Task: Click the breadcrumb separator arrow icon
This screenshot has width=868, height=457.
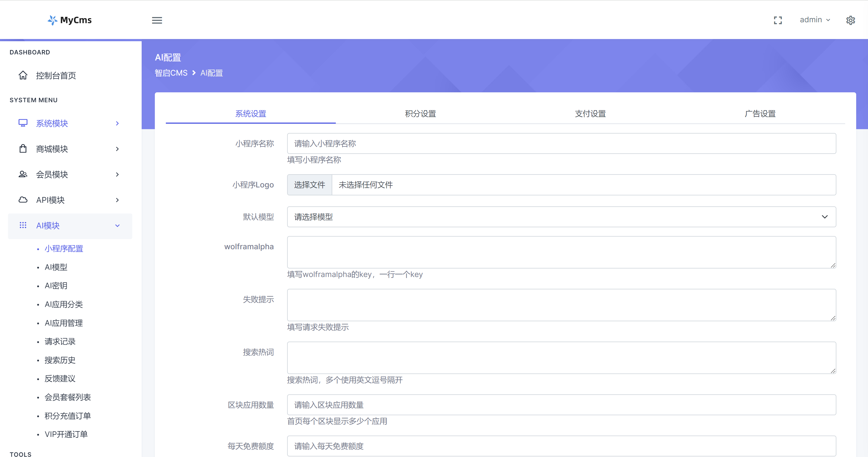Action: 194,73
